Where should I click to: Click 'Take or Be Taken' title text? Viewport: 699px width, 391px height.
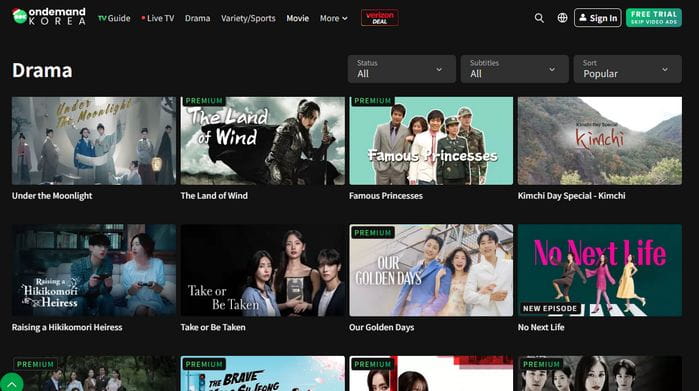pyautogui.click(x=213, y=327)
